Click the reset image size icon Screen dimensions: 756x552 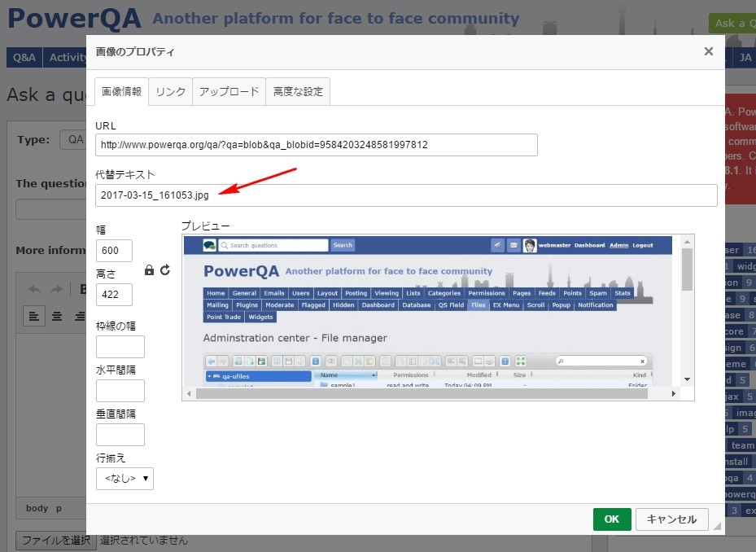pos(165,270)
